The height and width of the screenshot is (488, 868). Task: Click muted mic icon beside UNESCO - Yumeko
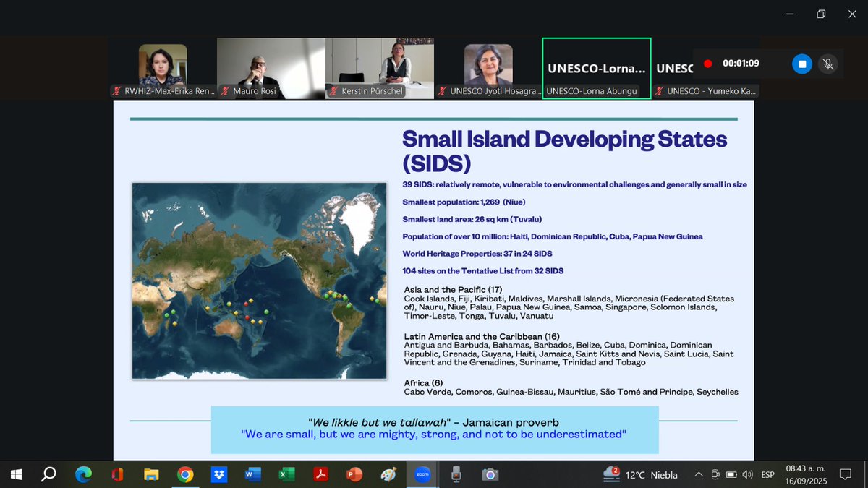pos(658,92)
